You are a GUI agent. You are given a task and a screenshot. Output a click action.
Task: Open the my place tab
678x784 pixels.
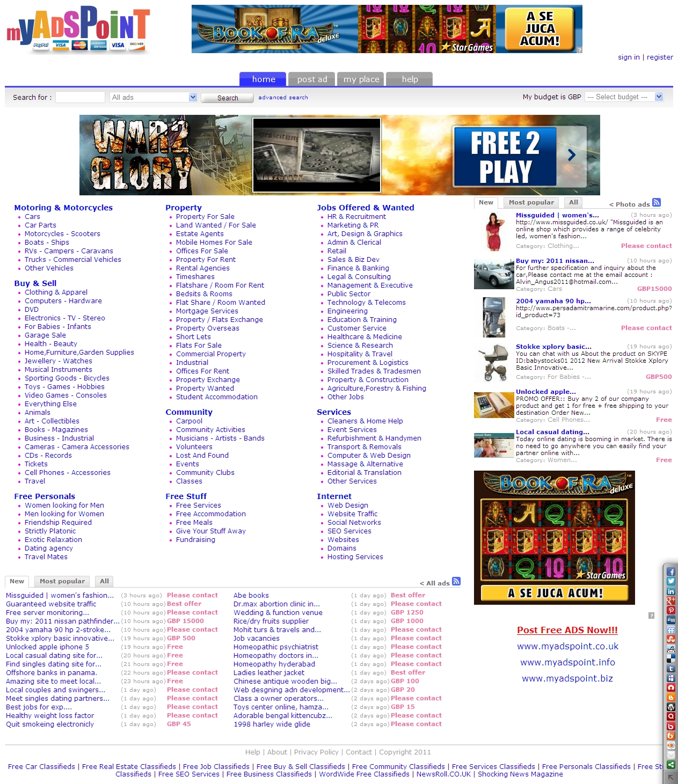click(x=361, y=79)
